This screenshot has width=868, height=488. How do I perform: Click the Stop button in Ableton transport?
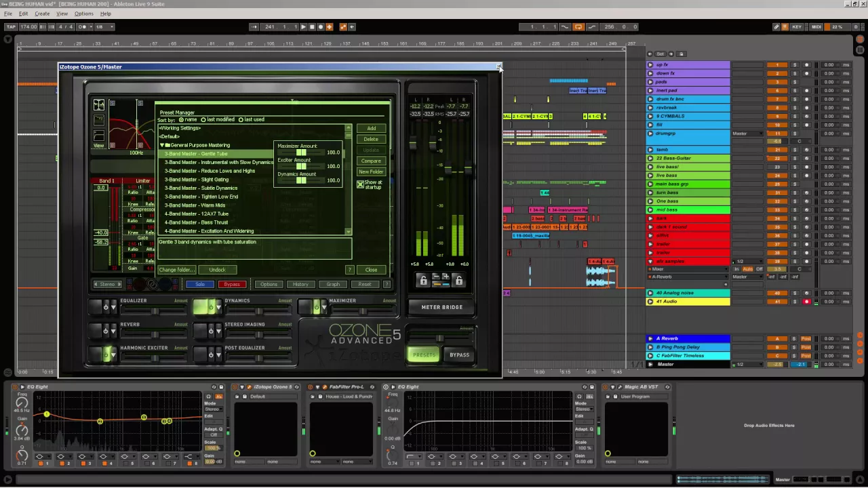pos(312,26)
